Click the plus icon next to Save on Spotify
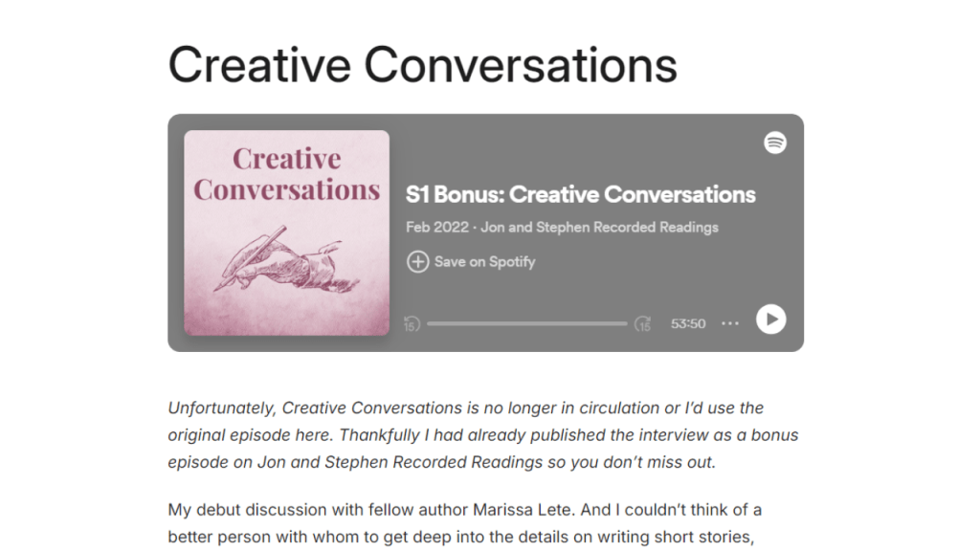 (417, 261)
